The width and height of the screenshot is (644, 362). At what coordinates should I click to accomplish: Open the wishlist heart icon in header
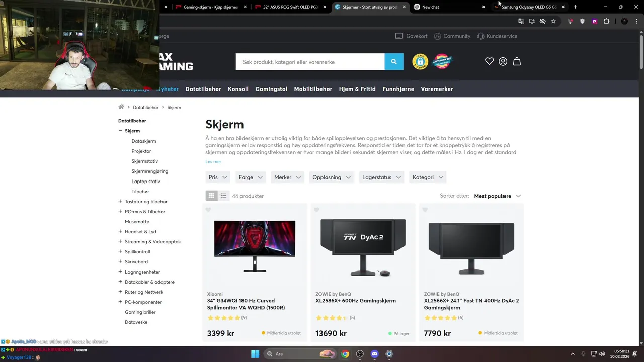point(489,61)
